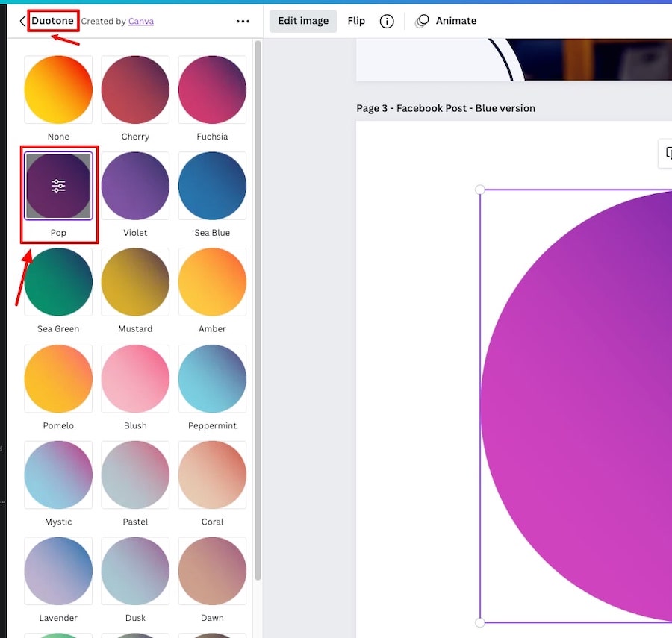Click the Duotone panel scrollbar
Image resolution: width=672 pixels, height=638 pixels.
point(258,310)
